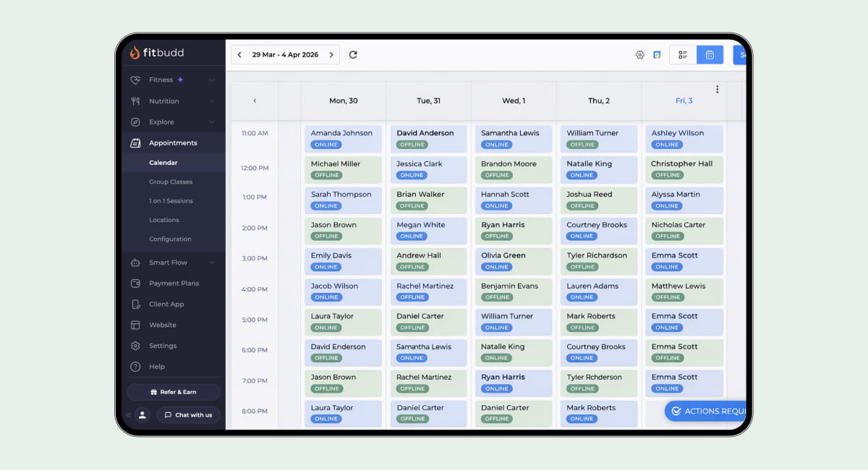
Task: Open Joshua Reed appointment
Action: [599, 200]
